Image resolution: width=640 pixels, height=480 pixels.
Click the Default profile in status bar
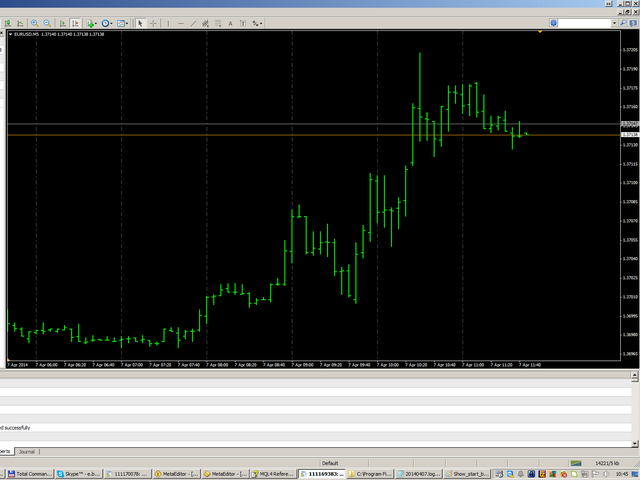click(x=330, y=463)
